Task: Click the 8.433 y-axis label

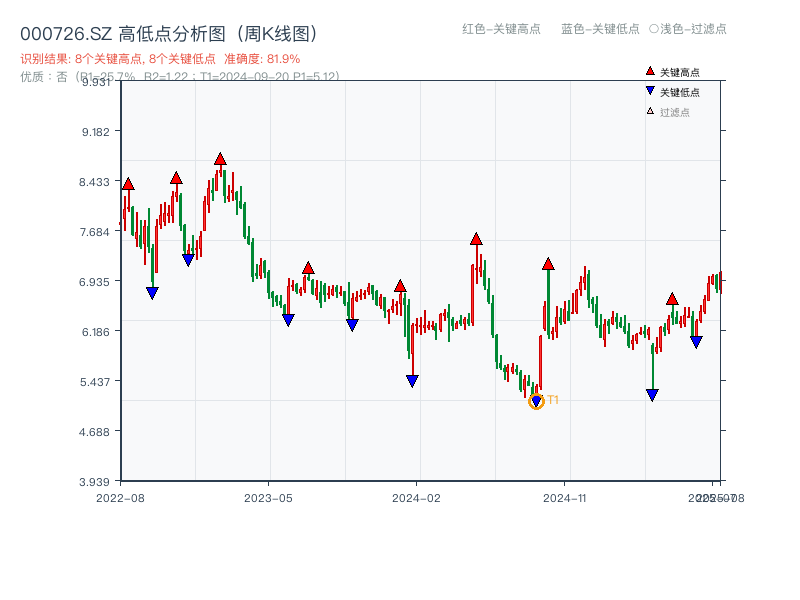Action: click(94, 182)
